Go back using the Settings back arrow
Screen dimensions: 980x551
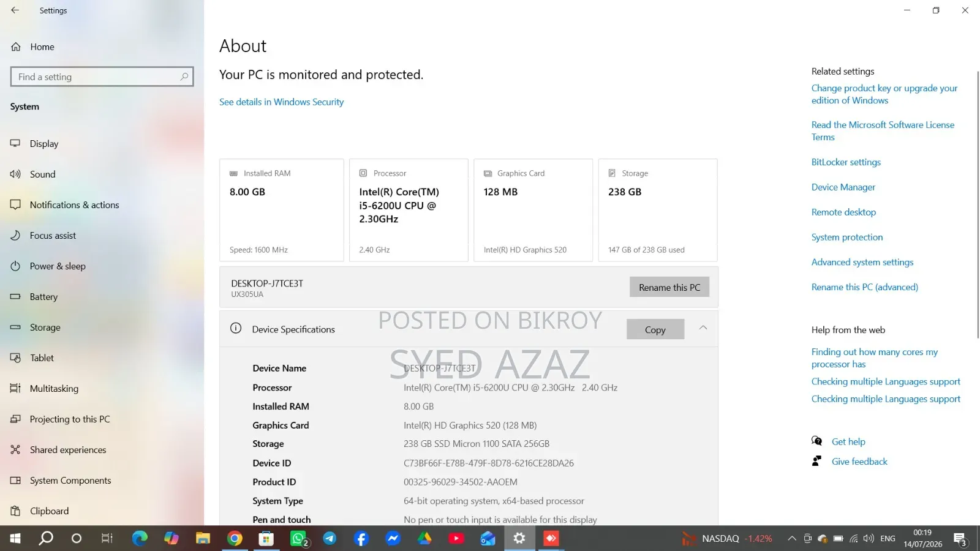tap(15, 10)
